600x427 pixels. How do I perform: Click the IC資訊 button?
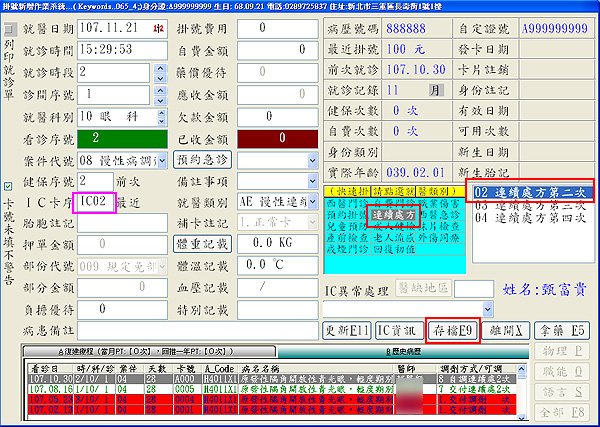398,329
